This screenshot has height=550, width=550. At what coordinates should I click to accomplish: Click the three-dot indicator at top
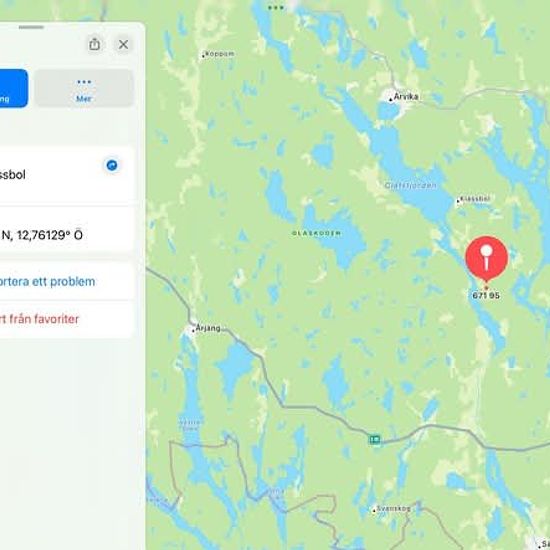coord(276,7)
